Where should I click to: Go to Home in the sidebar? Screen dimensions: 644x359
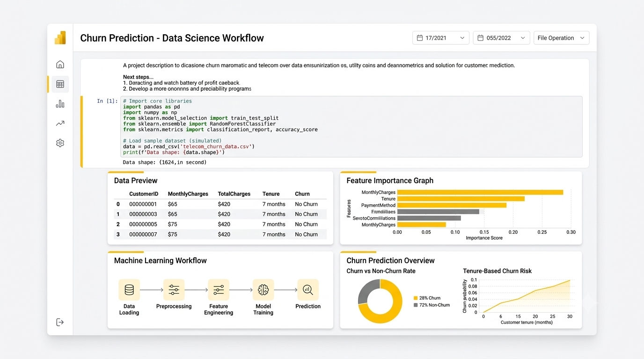(60, 65)
